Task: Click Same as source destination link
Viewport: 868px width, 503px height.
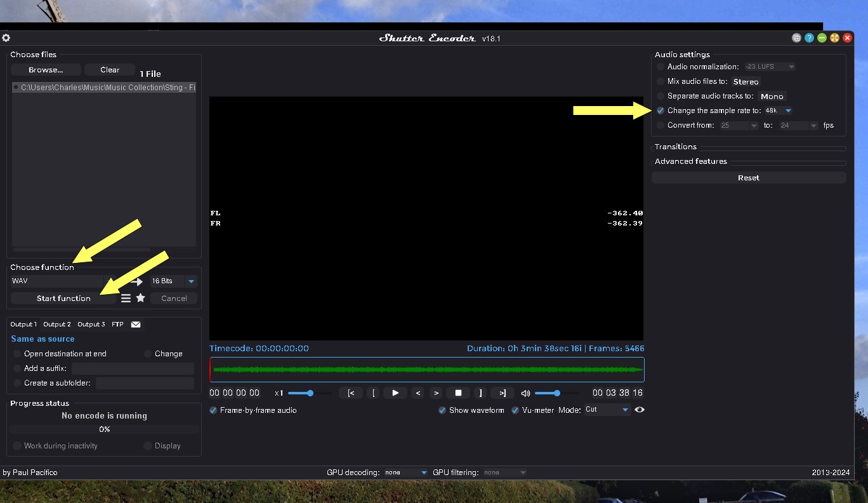Action: [x=43, y=339]
